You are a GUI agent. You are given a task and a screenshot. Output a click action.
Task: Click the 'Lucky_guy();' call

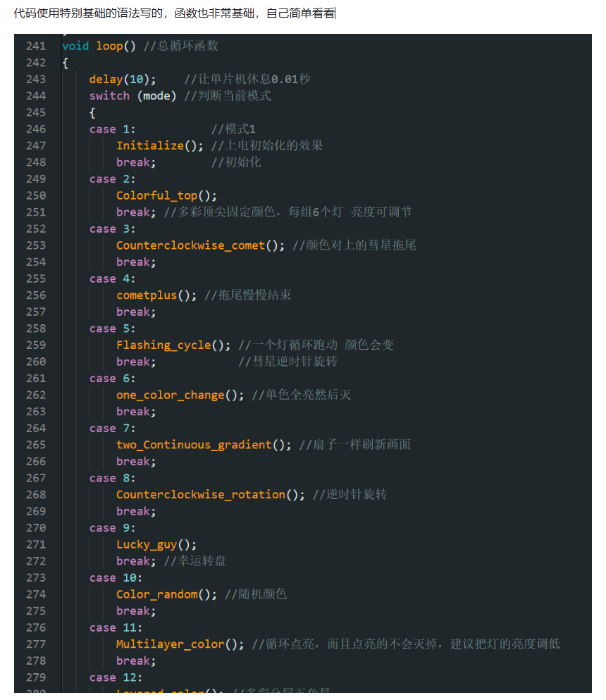[156, 545]
